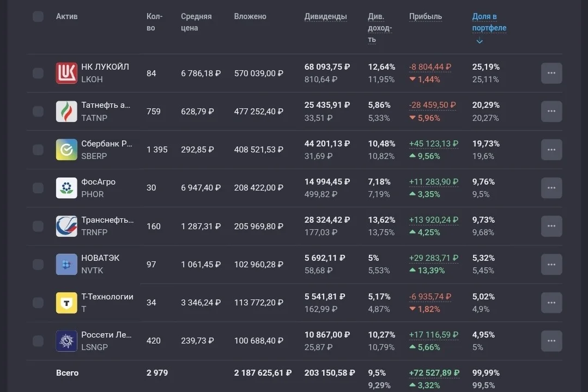Viewport: 588px width, 392px height.
Task: Open three-dot menu for Сбербанк row
Action: tap(551, 150)
